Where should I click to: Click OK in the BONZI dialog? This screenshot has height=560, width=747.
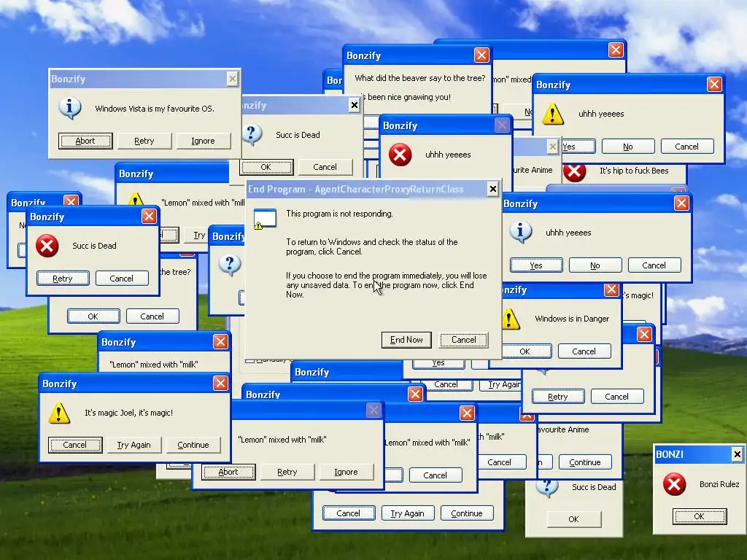(700, 516)
